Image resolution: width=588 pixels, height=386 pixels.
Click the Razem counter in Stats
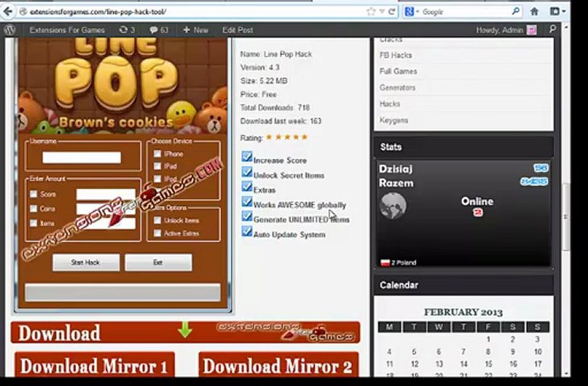tap(534, 182)
